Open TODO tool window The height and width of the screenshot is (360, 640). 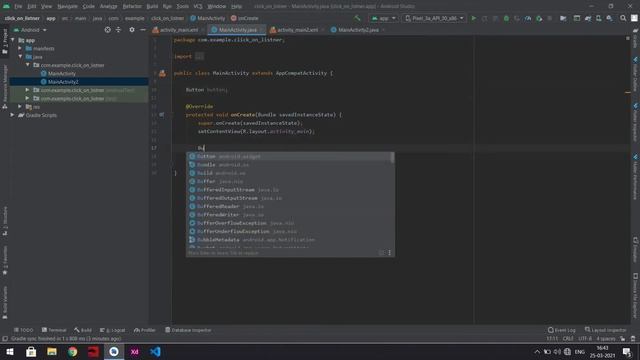(24, 330)
